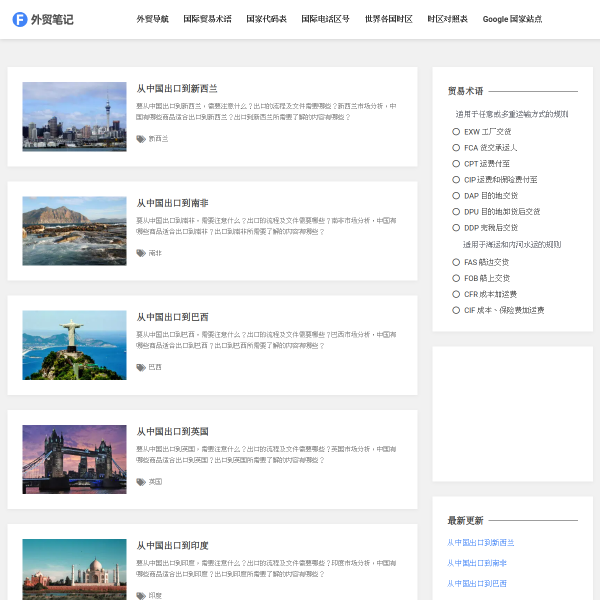Click the 适用于海运和内河水运的规则 heading
Image resolution: width=600 pixels, height=600 pixels.
(x=512, y=245)
